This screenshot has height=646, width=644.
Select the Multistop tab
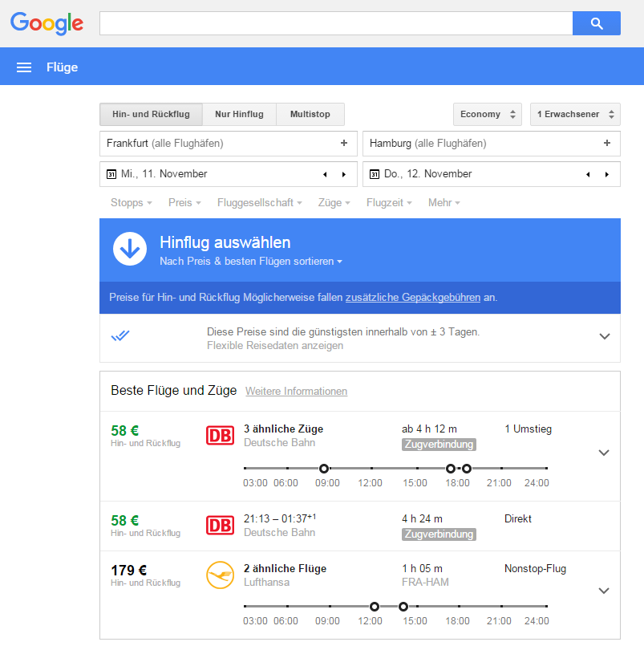310,114
